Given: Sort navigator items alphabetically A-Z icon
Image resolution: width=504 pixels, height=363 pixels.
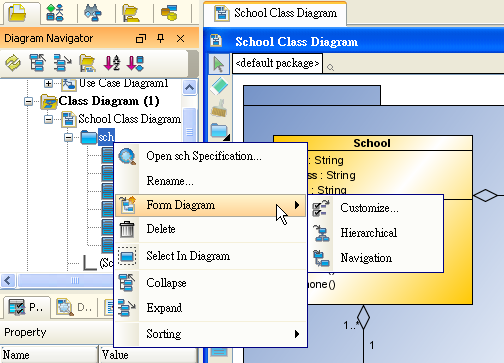Looking at the screenshot, I should tap(111, 63).
